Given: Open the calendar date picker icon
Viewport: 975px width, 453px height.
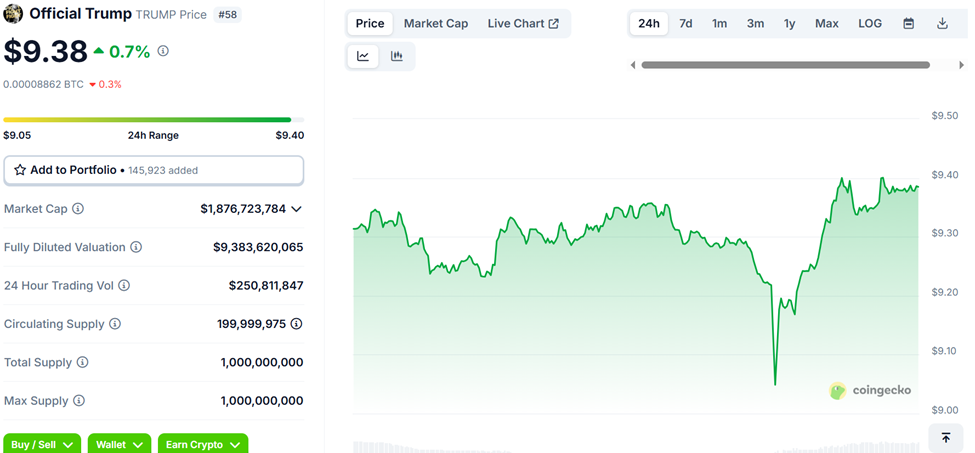Looking at the screenshot, I should click(908, 23).
